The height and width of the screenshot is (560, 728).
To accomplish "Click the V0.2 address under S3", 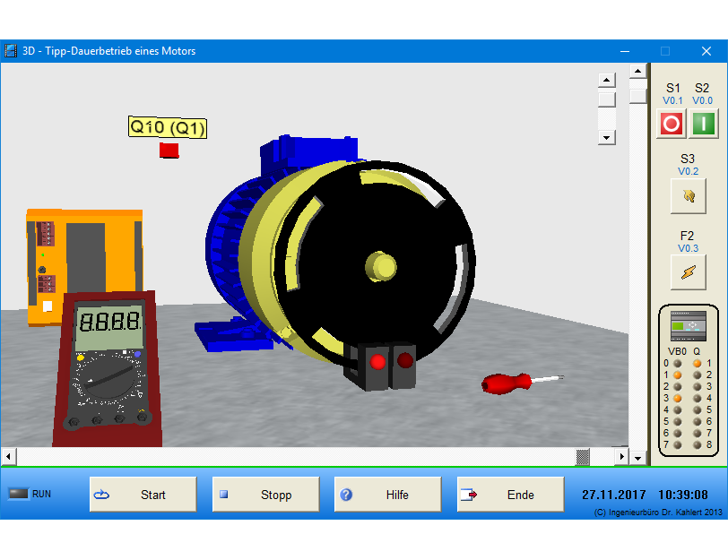I will tap(688, 171).
